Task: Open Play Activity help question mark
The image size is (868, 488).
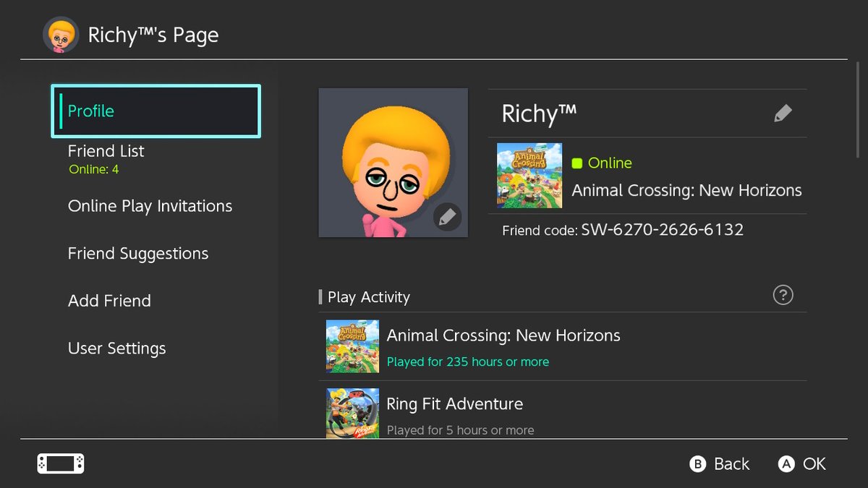Action: (x=783, y=295)
